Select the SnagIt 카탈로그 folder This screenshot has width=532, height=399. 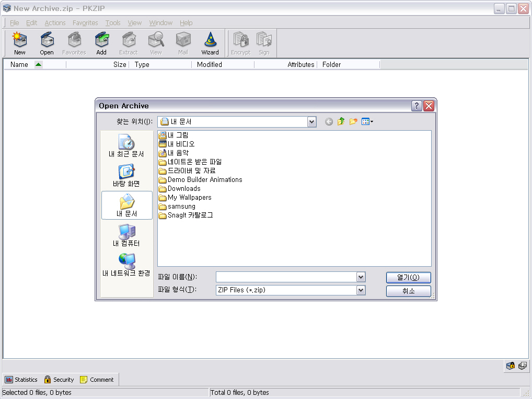tap(186, 215)
